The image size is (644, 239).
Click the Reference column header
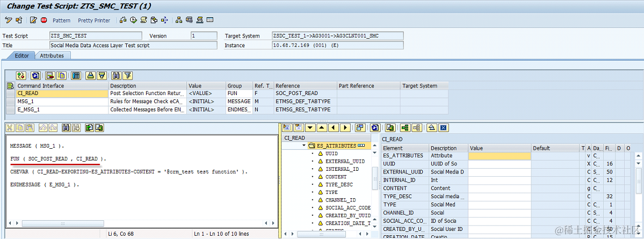305,86
